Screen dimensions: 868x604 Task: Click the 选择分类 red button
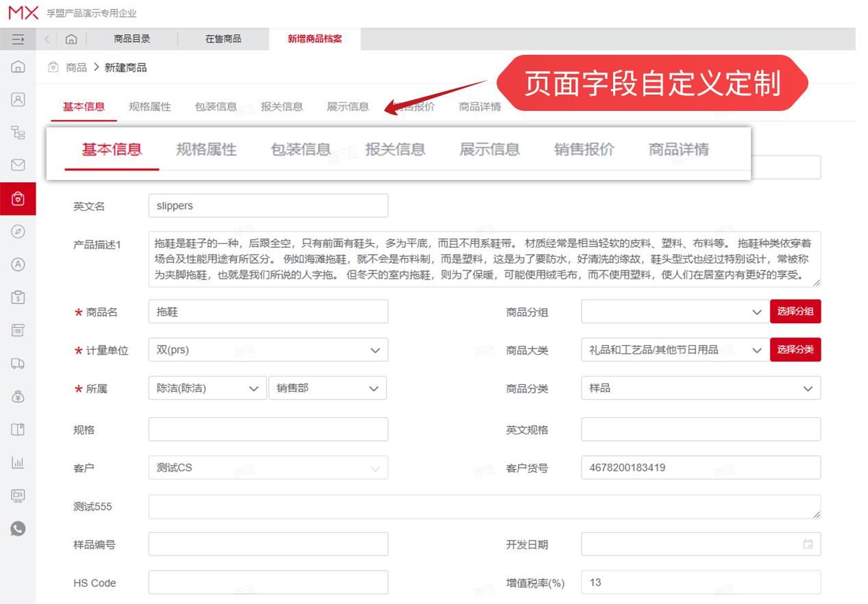click(795, 350)
